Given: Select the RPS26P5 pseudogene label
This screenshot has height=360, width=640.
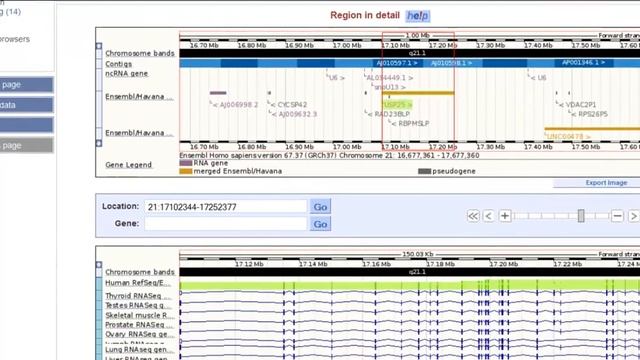Looking at the screenshot, I should click(x=590, y=114).
